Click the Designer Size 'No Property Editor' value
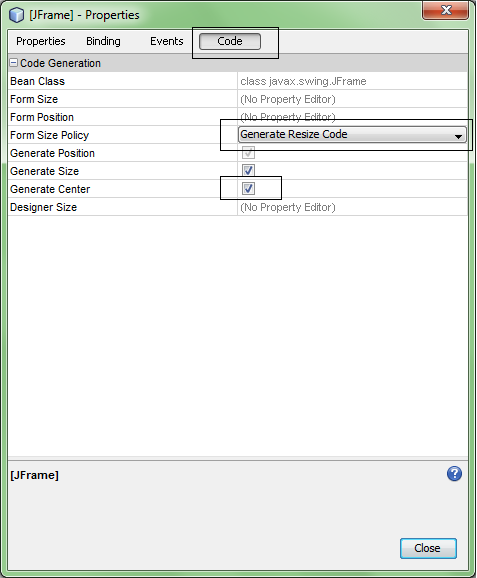 [288, 207]
